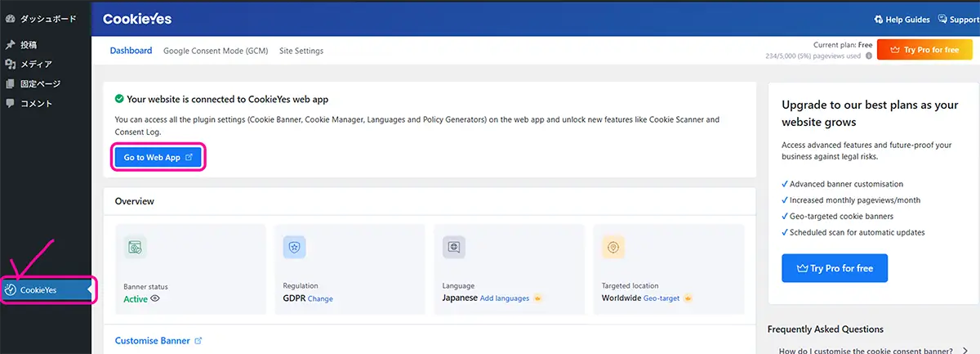
Task: Collapse the WordPress sidebar CookieYes arrow
Action: (89, 289)
